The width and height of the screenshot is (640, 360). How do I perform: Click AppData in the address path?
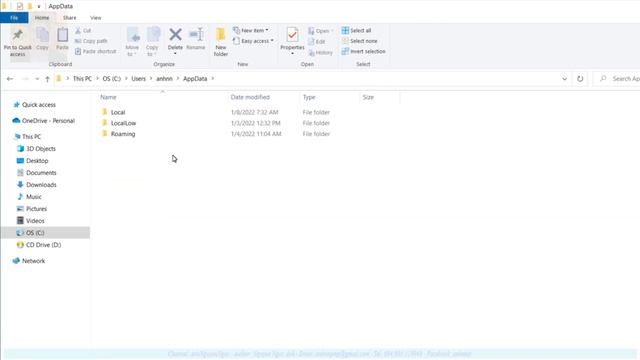[x=195, y=79]
